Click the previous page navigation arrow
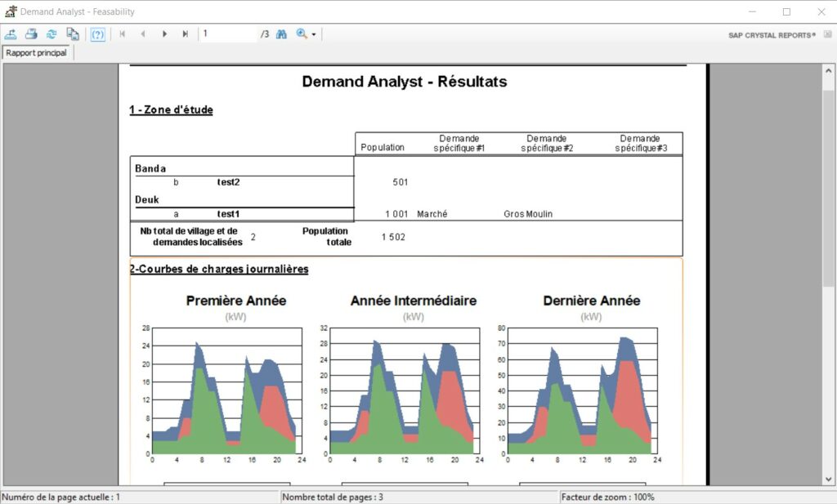 tap(143, 33)
